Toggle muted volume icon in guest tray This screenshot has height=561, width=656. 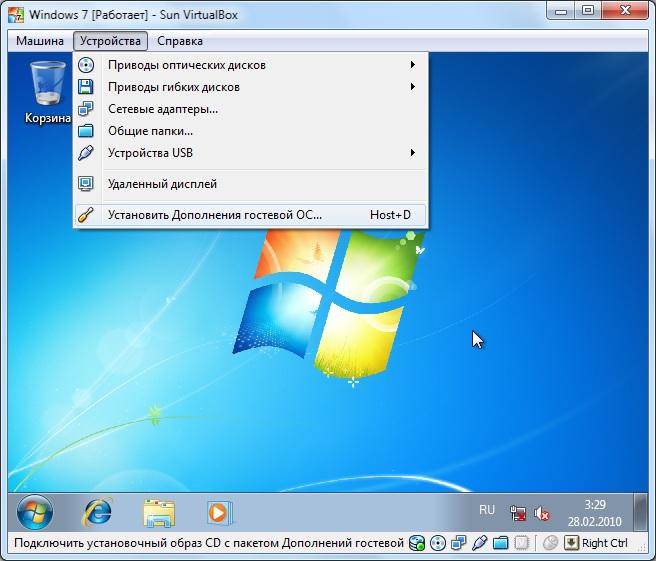point(543,513)
